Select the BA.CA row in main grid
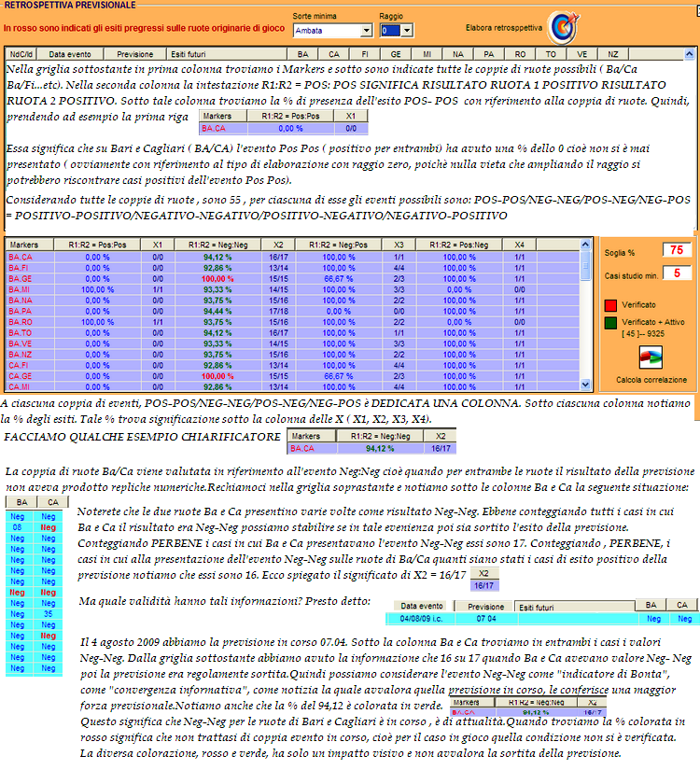Image resolution: width=700 pixels, height=784 pixels. tap(293, 257)
